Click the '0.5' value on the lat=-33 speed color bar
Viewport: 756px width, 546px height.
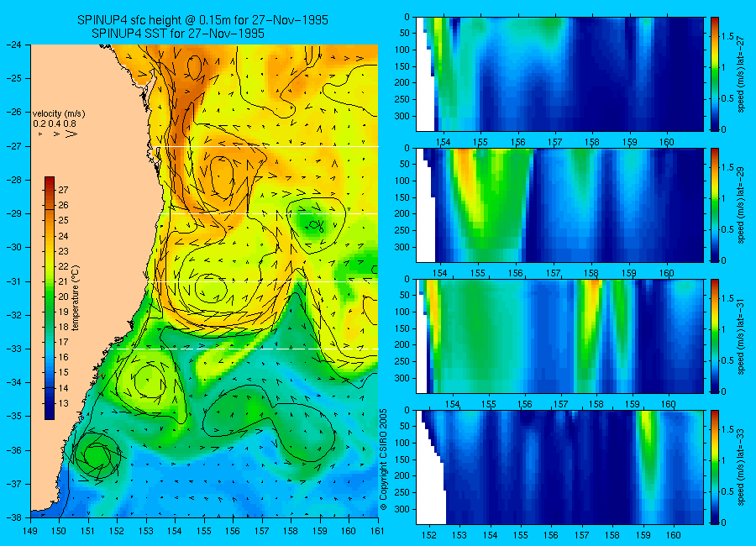(727, 491)
